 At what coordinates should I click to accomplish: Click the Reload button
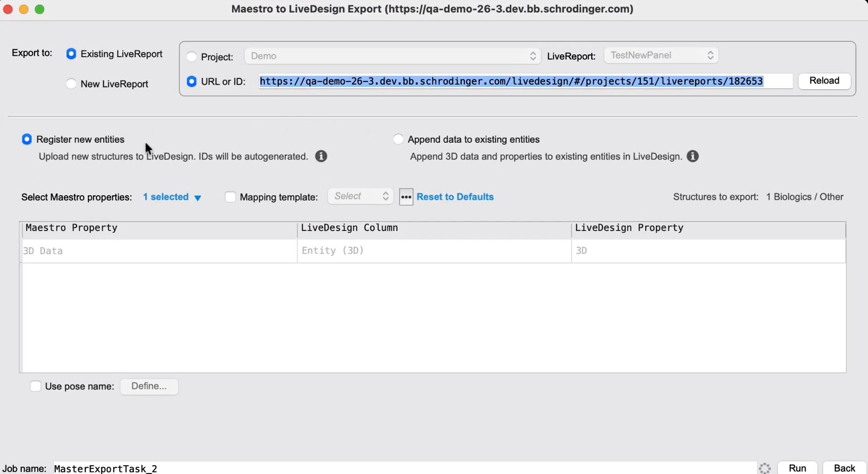pyautogui.click(x=824, y=81)
